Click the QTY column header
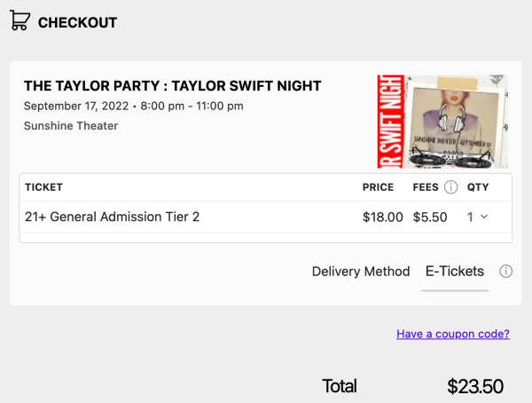532x403 pixels. point(478,187)
